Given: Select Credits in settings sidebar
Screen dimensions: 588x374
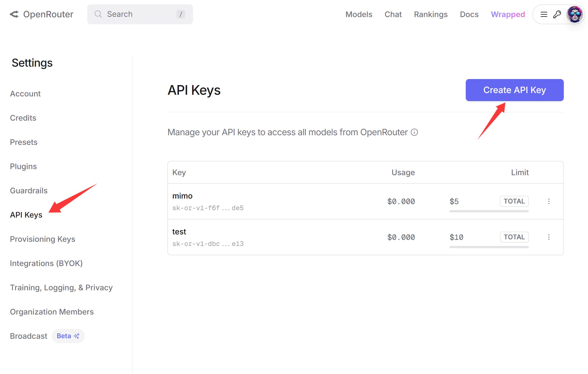Looking at the screenshot, I should tap(23, 118).
